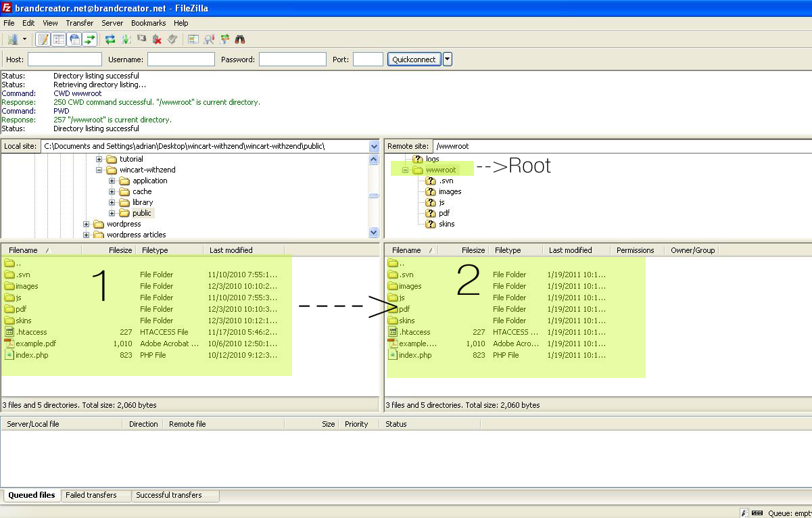
Task: Click the pdf folder icon in remote tree
Action: pos(430,213)
